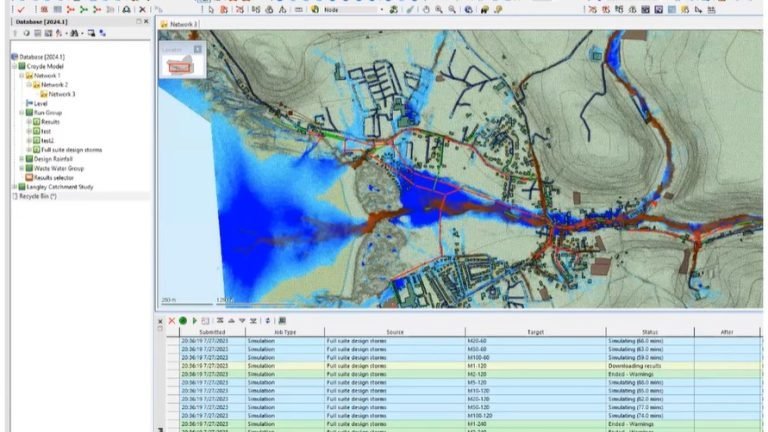Expand Langley Catchment Study node
This screenshot has height=432, width=768.
point(15,187)
